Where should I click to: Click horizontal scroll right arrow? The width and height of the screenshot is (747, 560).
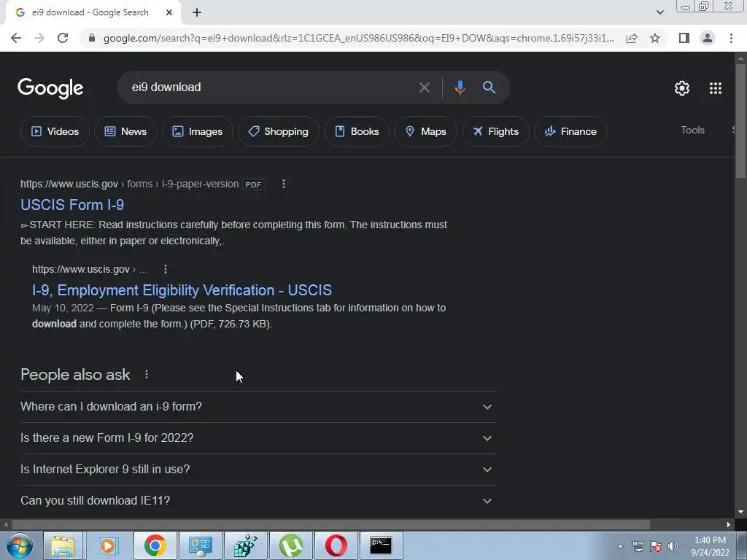729,525
